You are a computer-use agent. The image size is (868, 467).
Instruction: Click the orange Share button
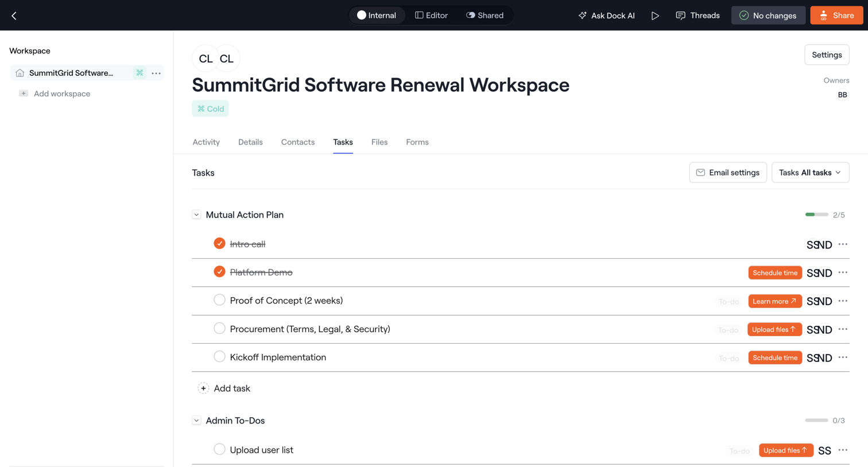click(836, 15)
